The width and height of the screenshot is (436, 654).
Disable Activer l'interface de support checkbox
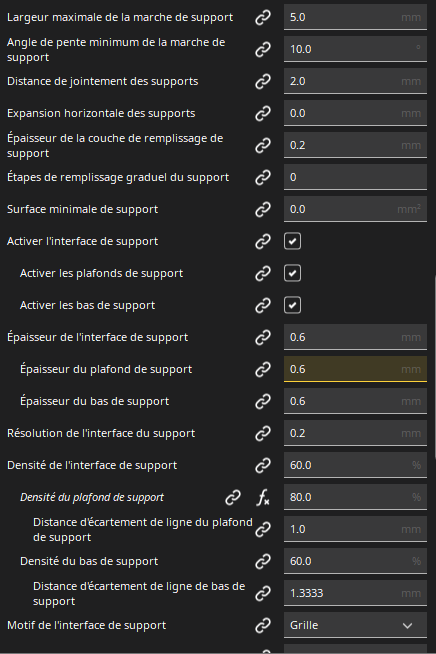click(x=292, y=241)
